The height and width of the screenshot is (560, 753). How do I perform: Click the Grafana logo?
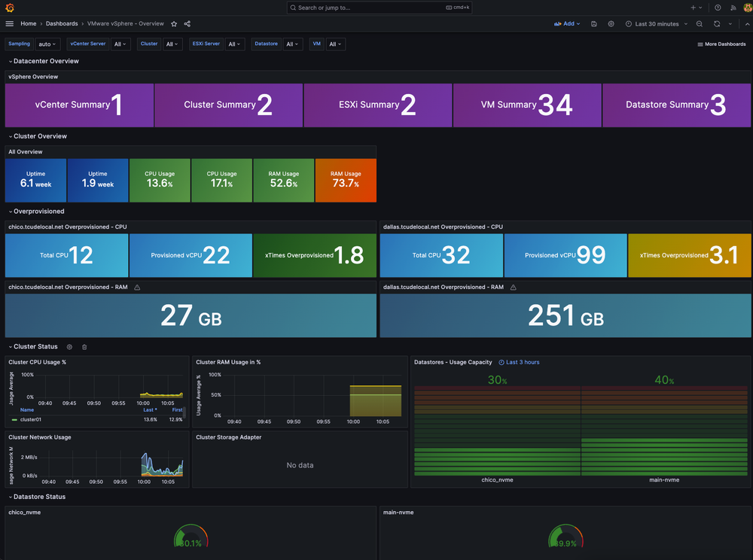tap(9, 7)
